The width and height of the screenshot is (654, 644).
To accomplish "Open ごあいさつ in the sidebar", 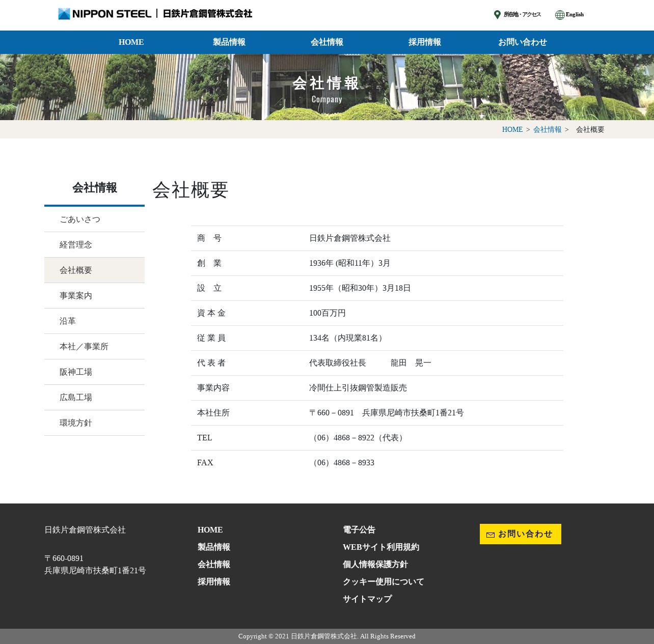I will (80, 219).
